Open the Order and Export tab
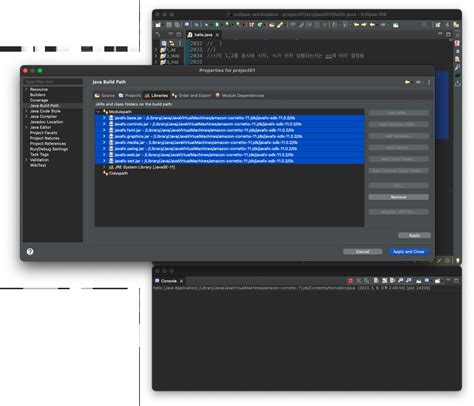 (x=192, y=95)
